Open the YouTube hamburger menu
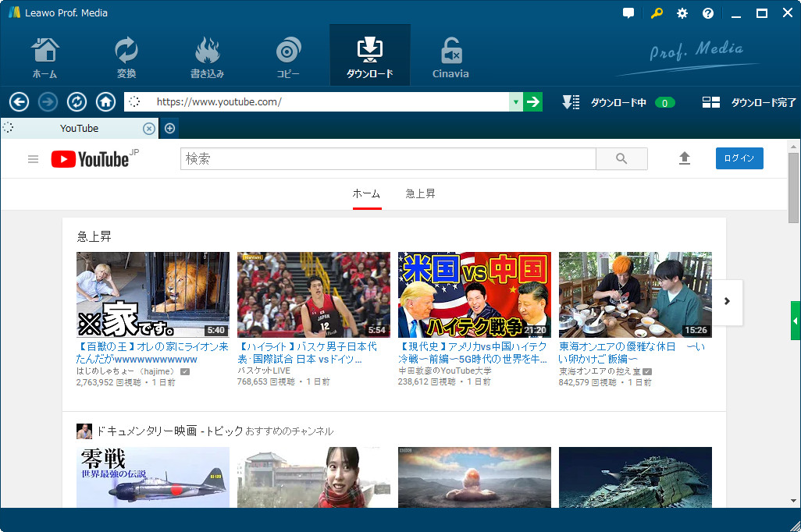801x532 pixels. [x=34, y=159]
